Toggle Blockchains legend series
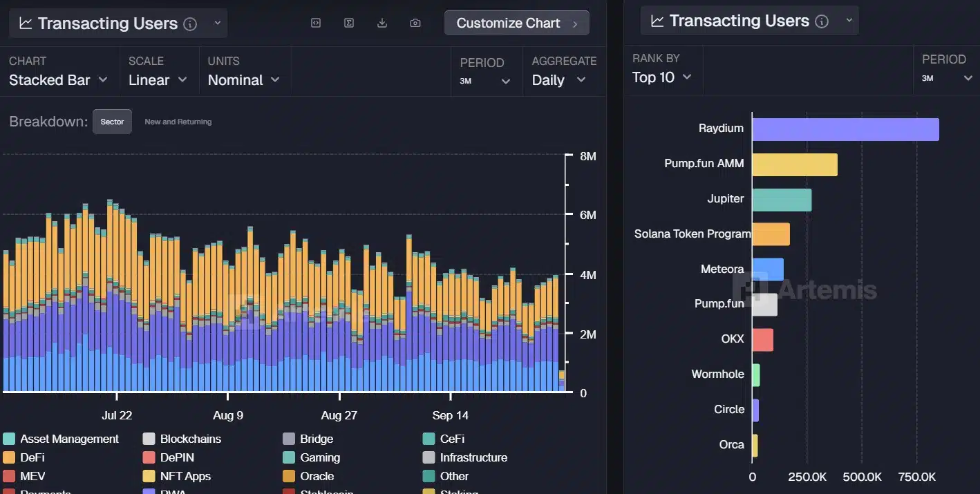Image resolution: width=980 pixels, height=494 pixels. pos(182,439)
